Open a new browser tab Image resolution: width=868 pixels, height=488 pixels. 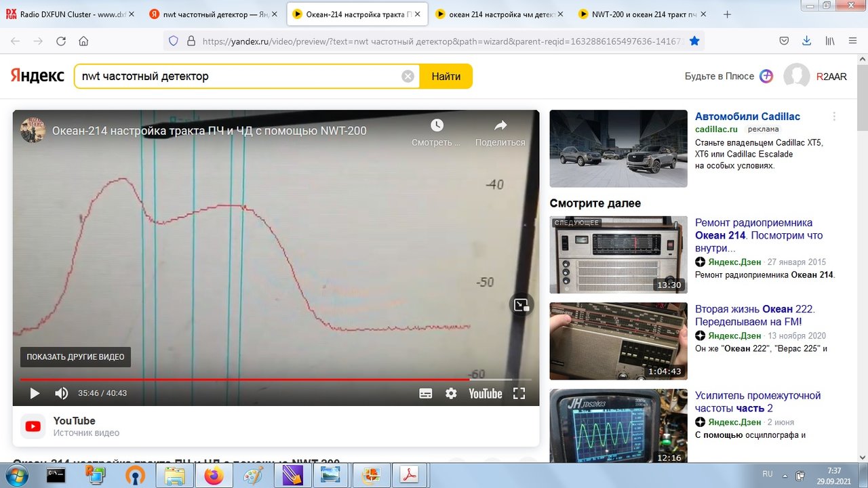pyautogui.click(x=727, y=14)
